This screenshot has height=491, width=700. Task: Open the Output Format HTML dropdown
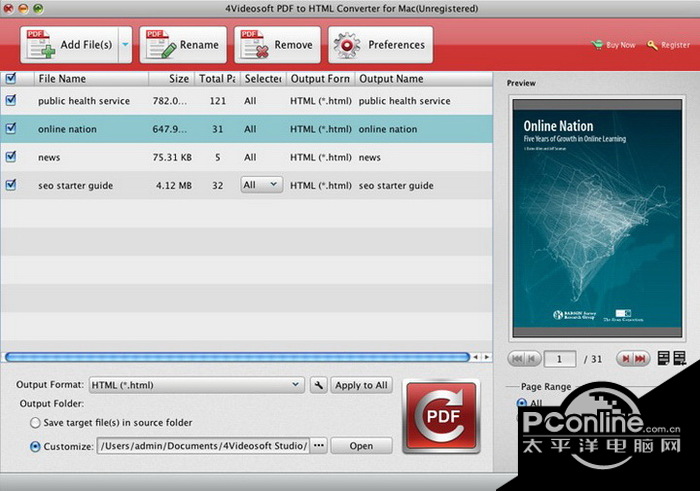tap(196, 385)
